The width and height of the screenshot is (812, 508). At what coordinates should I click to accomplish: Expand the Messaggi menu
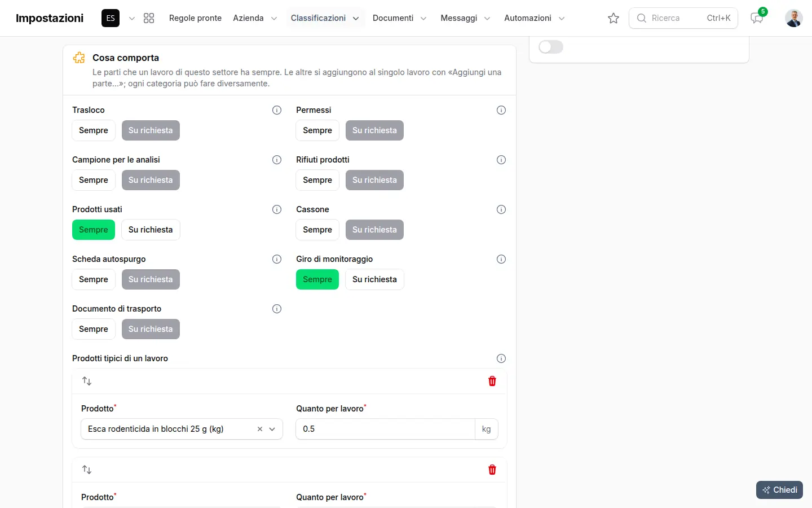tap(465, 18)
